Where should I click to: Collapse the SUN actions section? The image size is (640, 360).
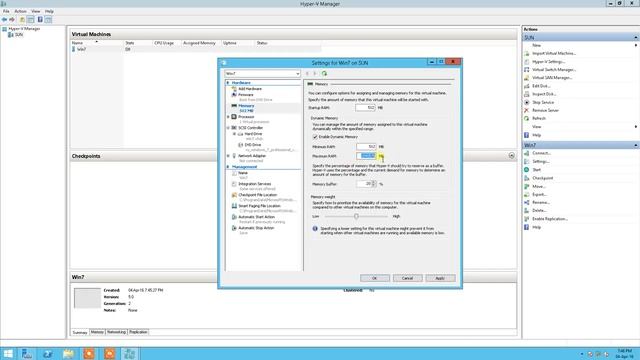tap(636, 38)
